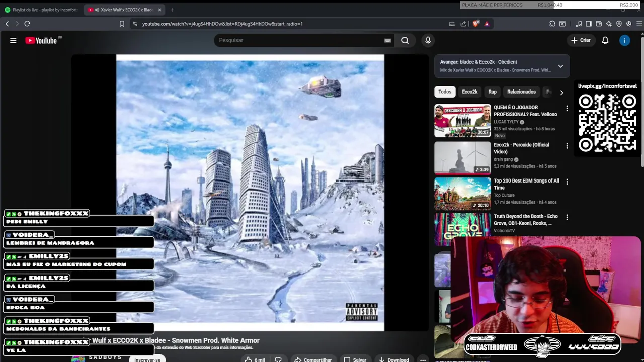644x362 pixels.
Task: Open Brave Rewards triangle icon
Action: 487,24
